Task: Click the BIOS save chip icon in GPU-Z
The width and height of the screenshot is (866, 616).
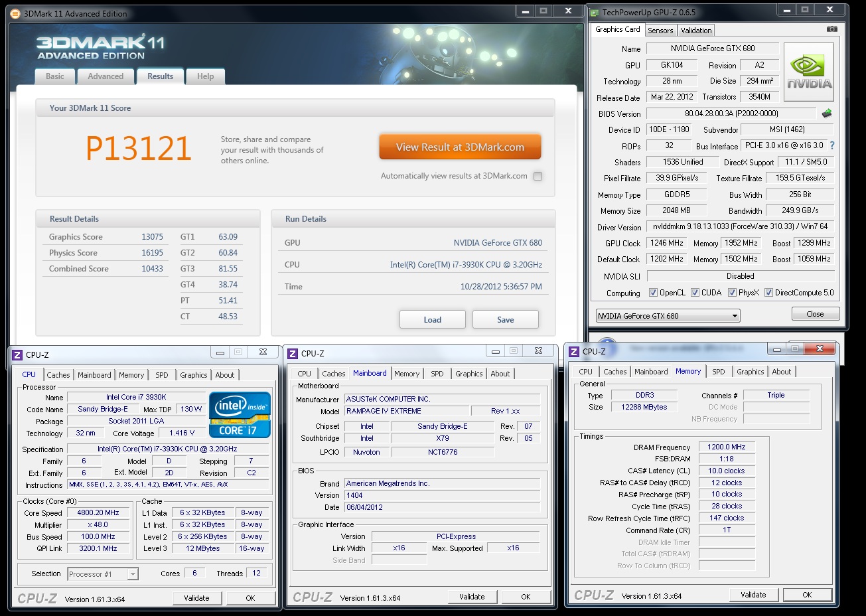Action: pyautogui.click(x=827, y=114)
